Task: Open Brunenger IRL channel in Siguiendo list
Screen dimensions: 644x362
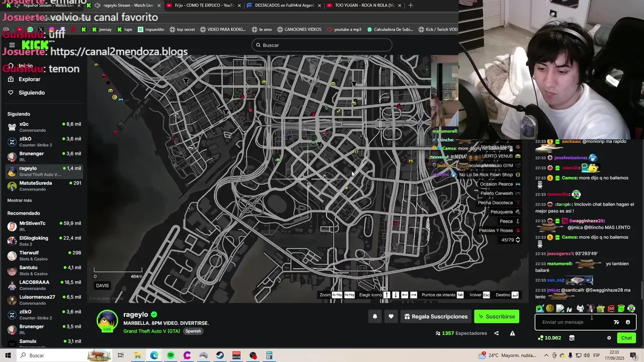Action: click(44, 156)
